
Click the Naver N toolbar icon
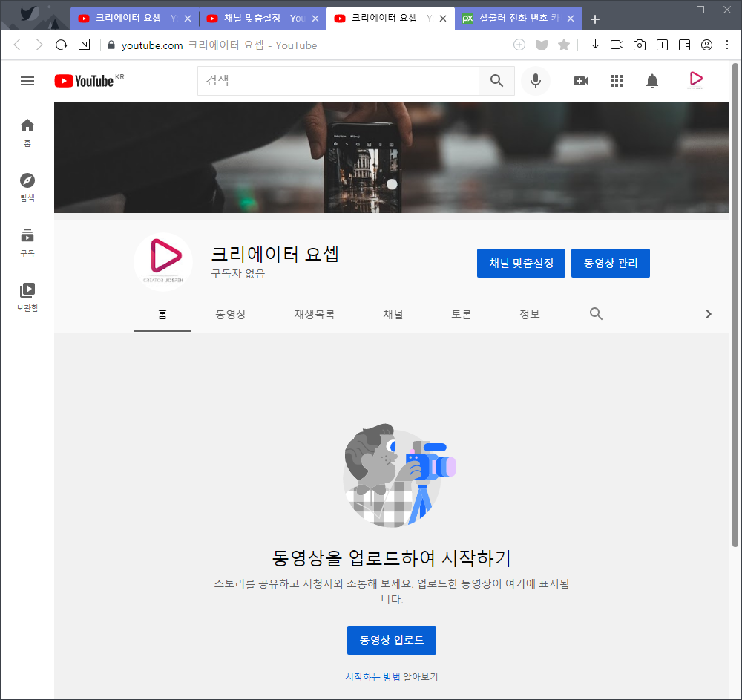85,45
